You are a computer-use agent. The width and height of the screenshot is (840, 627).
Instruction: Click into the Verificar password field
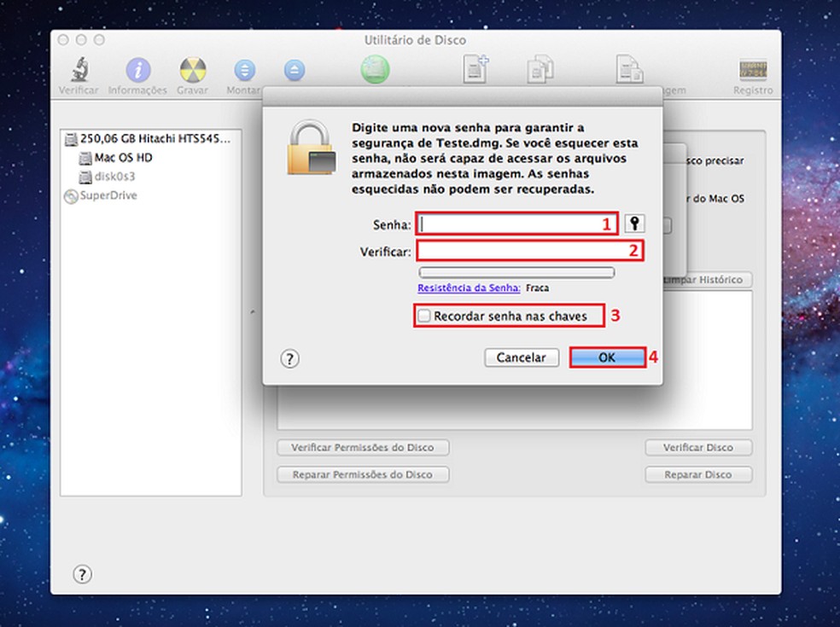[x=530, y=251]
